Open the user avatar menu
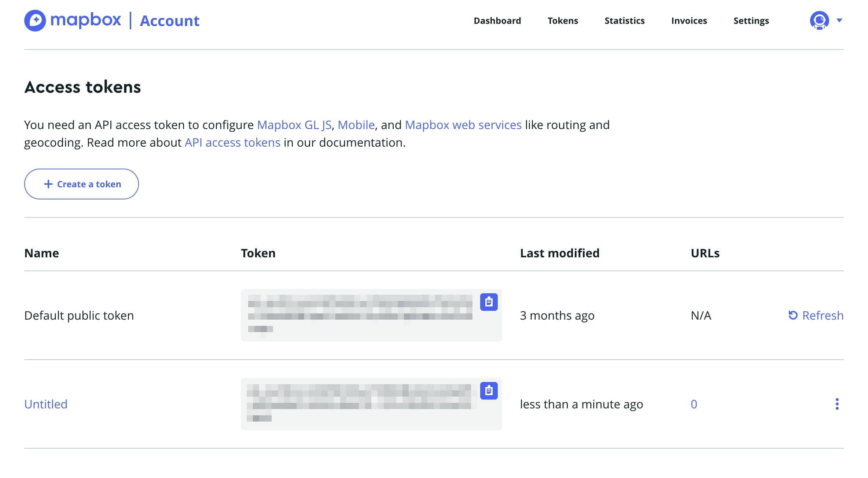The height and width of the screenshot is (478, 868). click(819, 21)
